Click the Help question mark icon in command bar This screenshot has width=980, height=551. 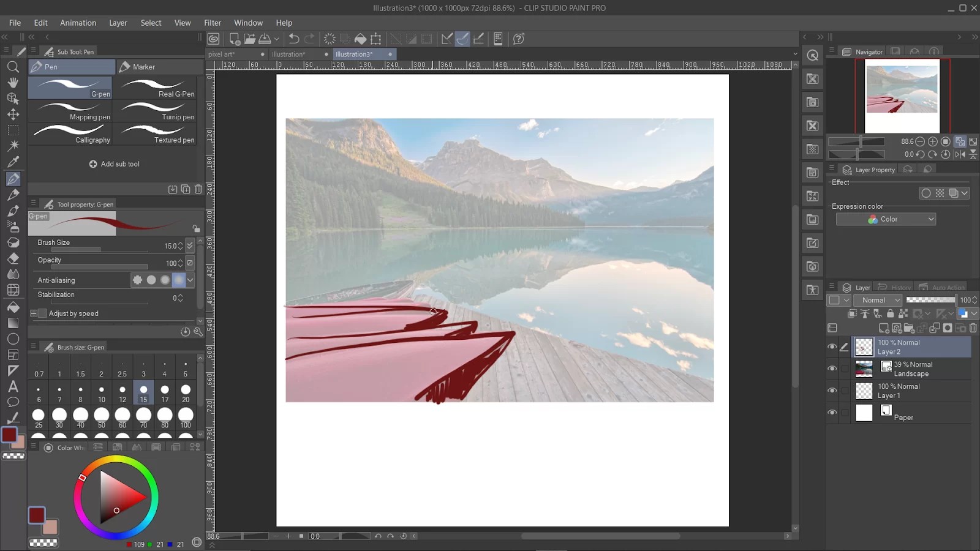click(519, 39)
